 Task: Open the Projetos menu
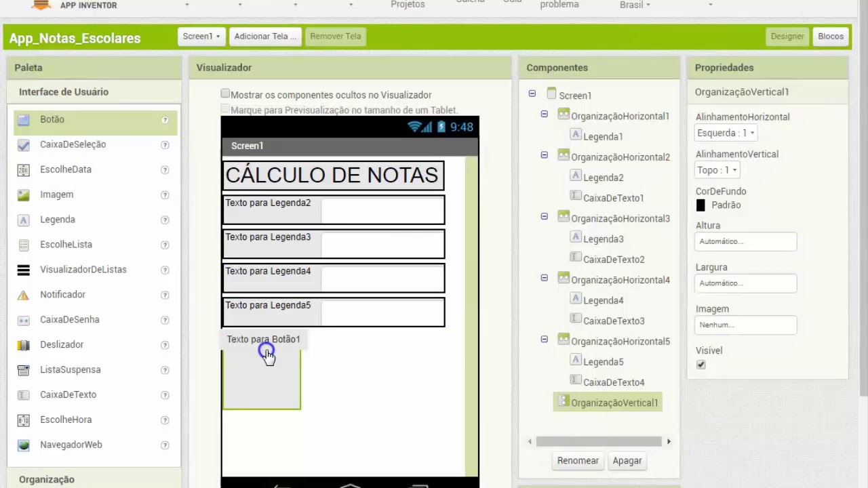[x=408, y=5]
